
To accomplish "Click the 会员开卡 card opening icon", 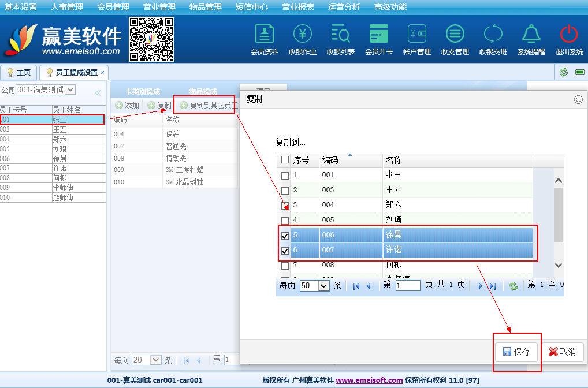I will pos(378,35).
